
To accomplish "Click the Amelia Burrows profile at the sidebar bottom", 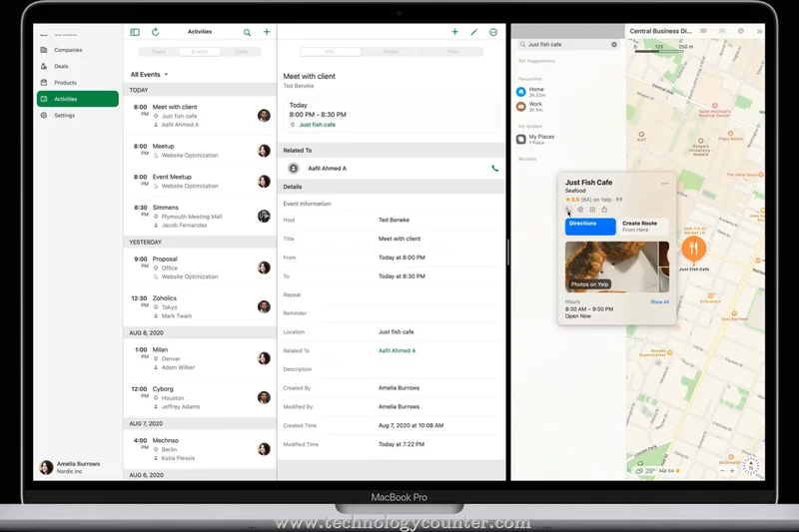I will click(70, 467).
